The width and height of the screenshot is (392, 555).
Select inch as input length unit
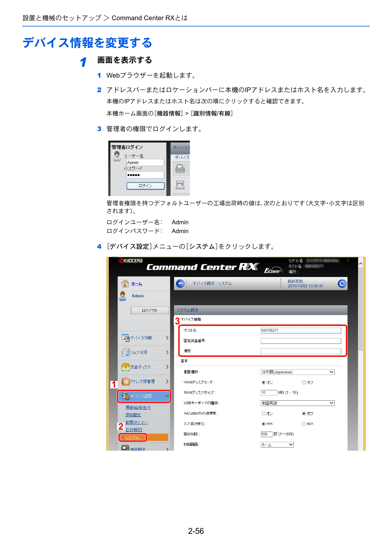(304, 424)
